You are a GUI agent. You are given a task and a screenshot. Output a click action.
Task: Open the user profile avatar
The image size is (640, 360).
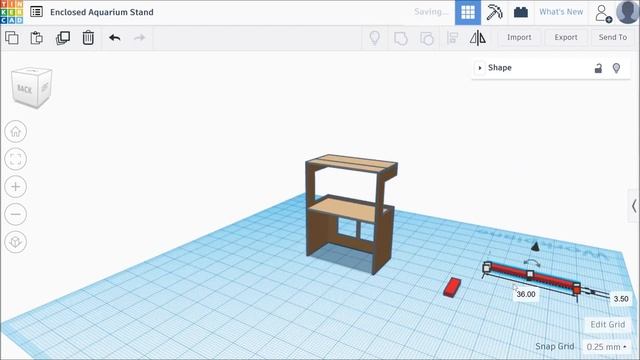tap(628, 12)
